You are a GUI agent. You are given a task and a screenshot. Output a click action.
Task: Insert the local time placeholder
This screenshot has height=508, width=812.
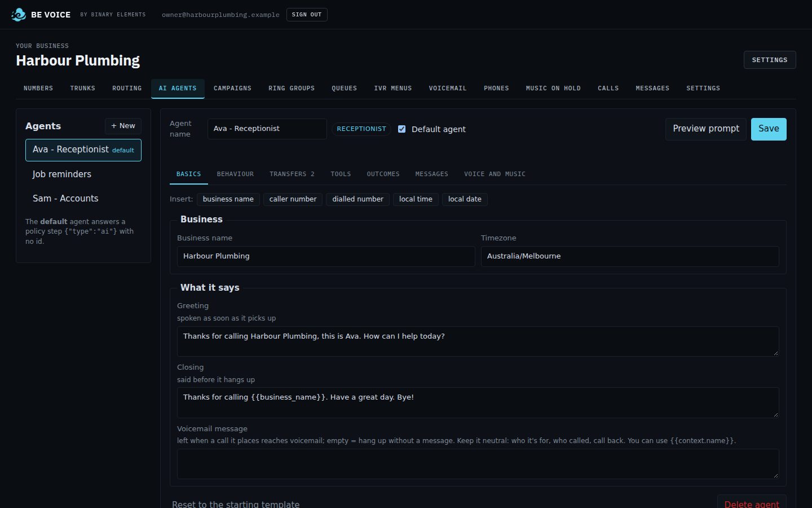click(x=416, y=199)
